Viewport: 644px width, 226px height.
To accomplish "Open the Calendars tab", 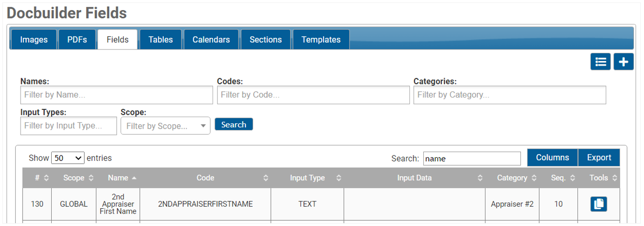I will (x=211, y=40).
